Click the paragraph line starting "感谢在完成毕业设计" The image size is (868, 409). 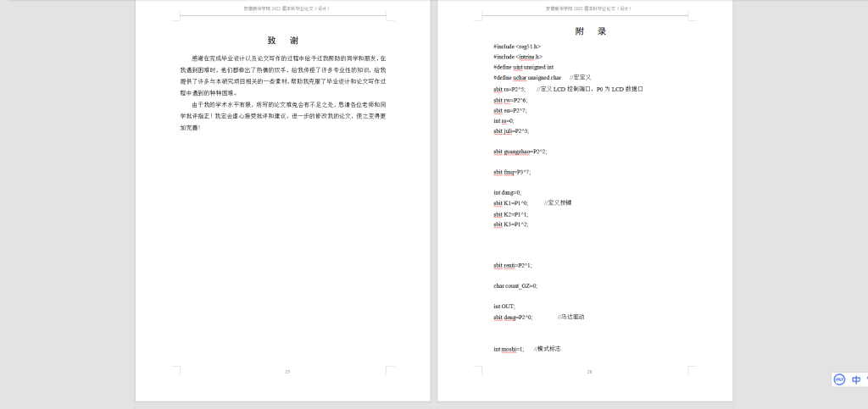[x=288, y=58]
